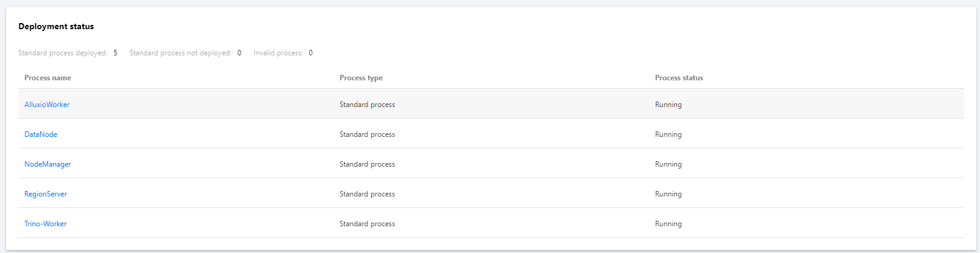Click the AlluxioWorker row's Running status

click(668, 105)
